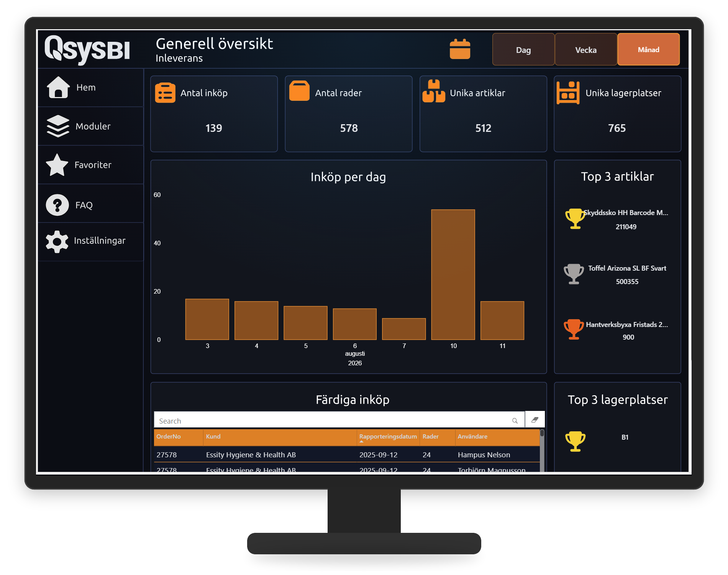The image size is (728, 575).
Task: Click the Inställningar gear icon
Action: pyautogui.click(x=57, y=241)
